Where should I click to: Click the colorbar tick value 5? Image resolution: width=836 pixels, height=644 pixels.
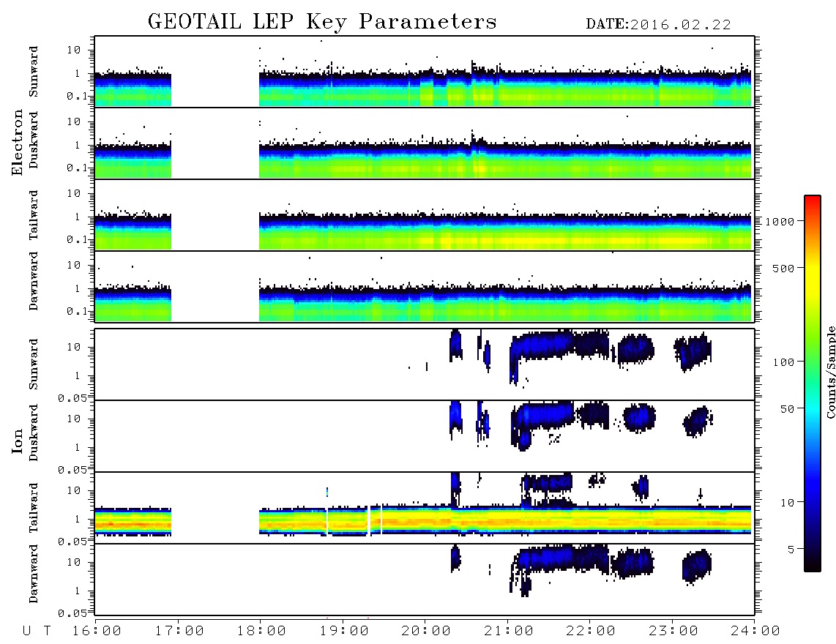coord(791,550)
